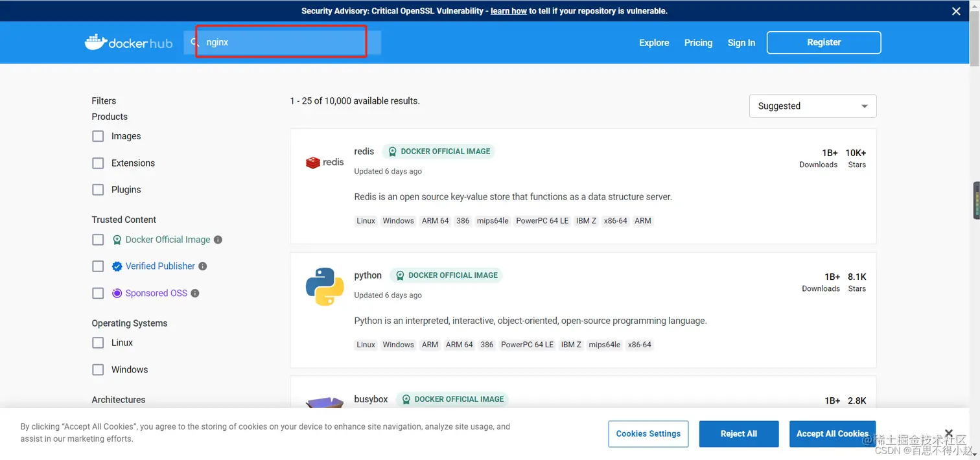Click busybox DOCKER OFFICIAL IMAGE badge
Viewport: 980px width, 460px height.
coord(452,399)
